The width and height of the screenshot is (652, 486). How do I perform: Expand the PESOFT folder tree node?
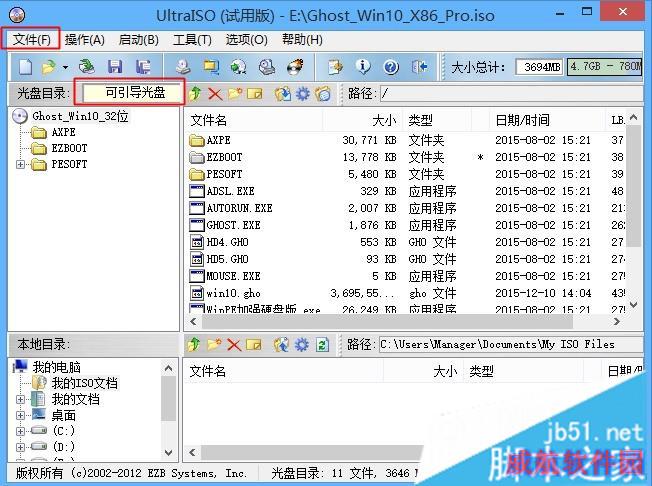tap(20, 165)
